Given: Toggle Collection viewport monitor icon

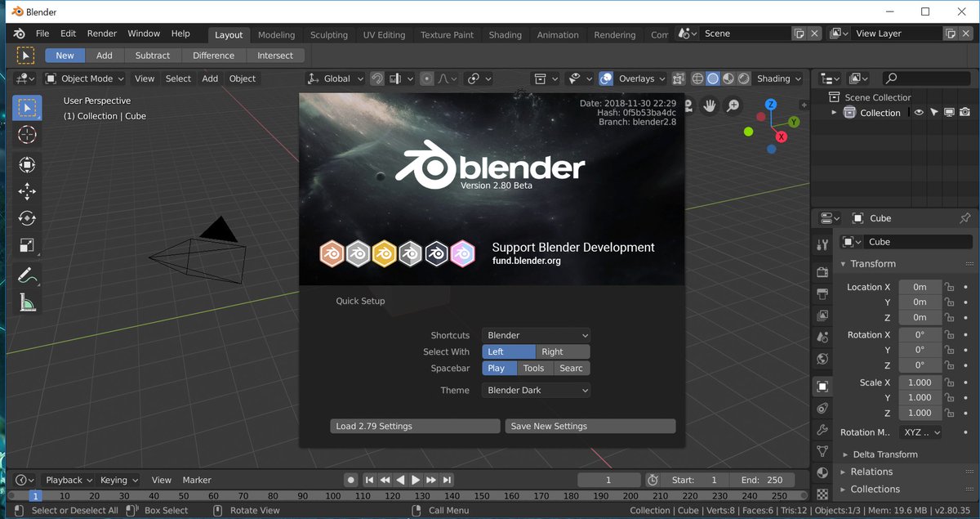Looking at the screenshot, I should tap(950, 113).
